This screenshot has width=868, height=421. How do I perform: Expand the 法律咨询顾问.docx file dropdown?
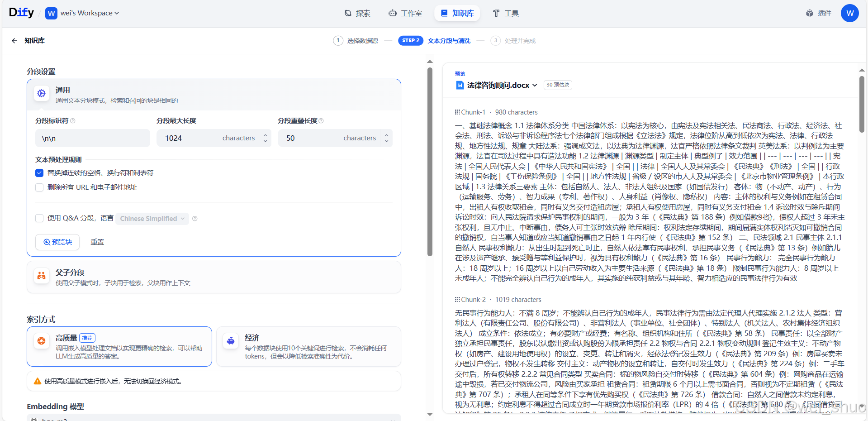[x=535, y=85]
